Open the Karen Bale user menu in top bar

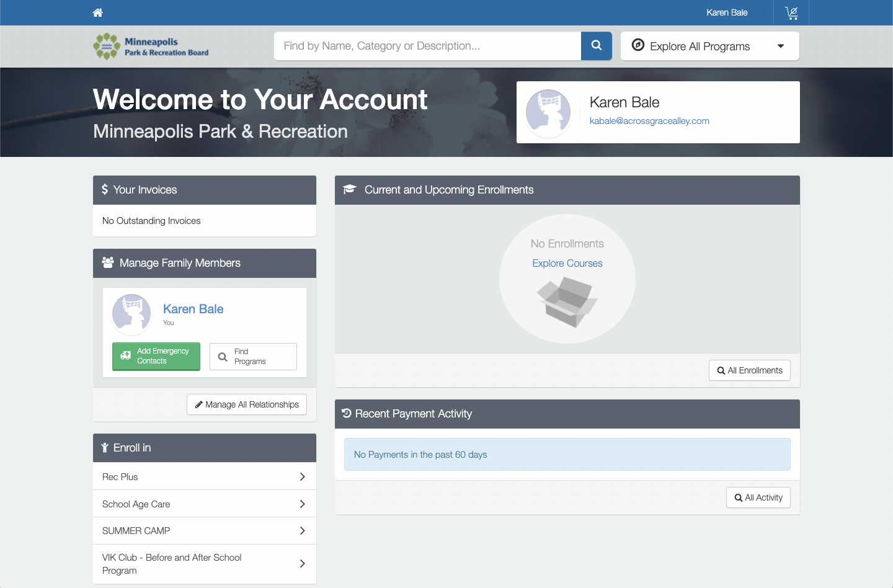pyautogui.click(x=727, y=12)
